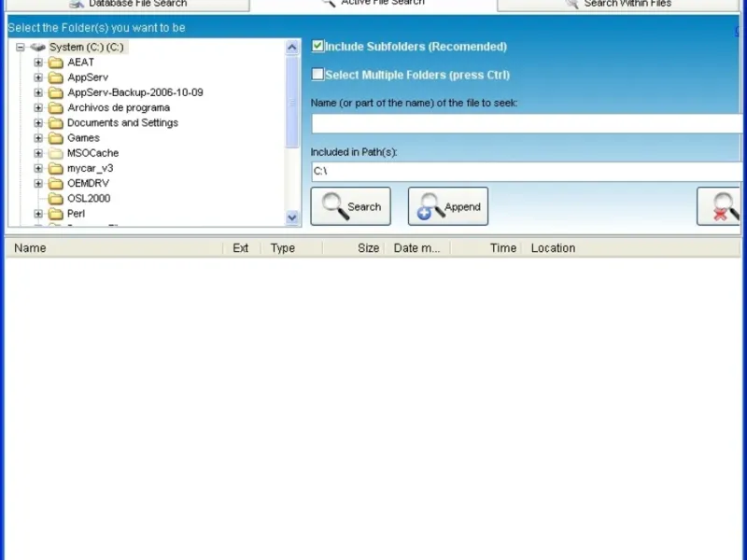Screen dimensions: 747x560
Task: Expand the MSOCache folder node
Action: point(38,153)
